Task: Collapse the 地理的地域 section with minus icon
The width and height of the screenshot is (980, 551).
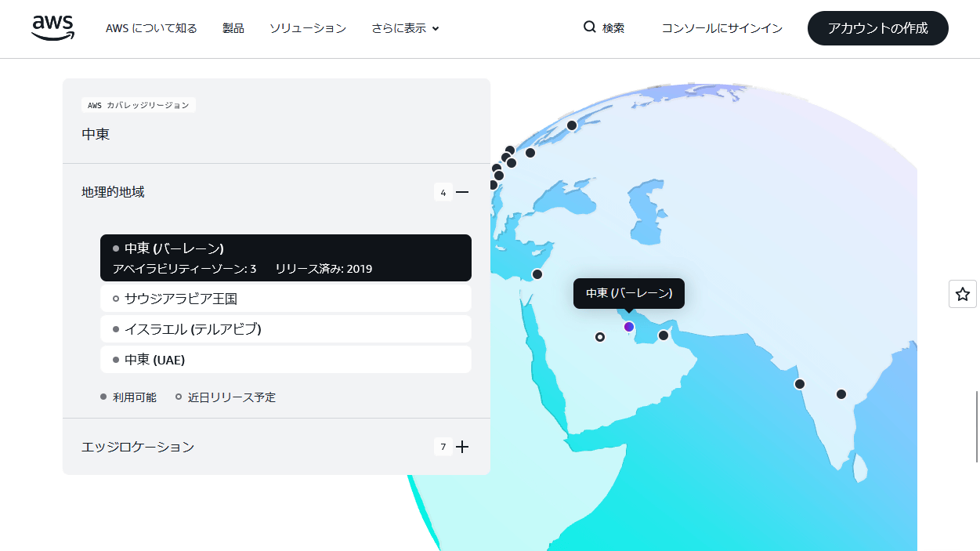Action: click(x=462, y=192)
